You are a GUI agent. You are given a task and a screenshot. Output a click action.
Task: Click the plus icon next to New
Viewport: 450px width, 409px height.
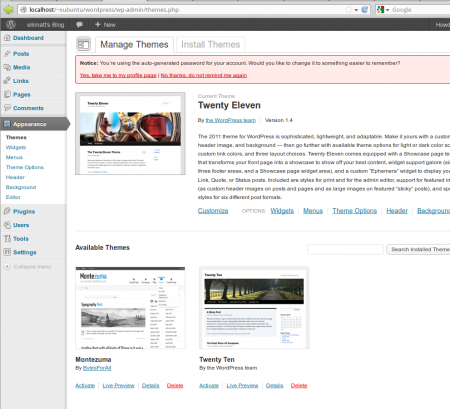pos(98,24)
